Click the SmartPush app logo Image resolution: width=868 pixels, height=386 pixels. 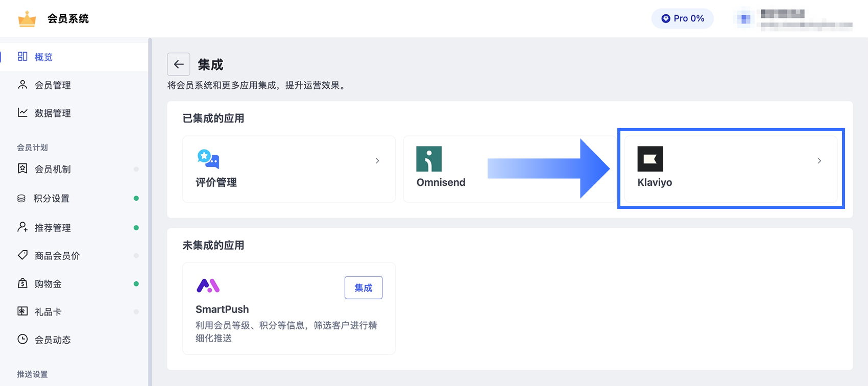tap(208, 286)
